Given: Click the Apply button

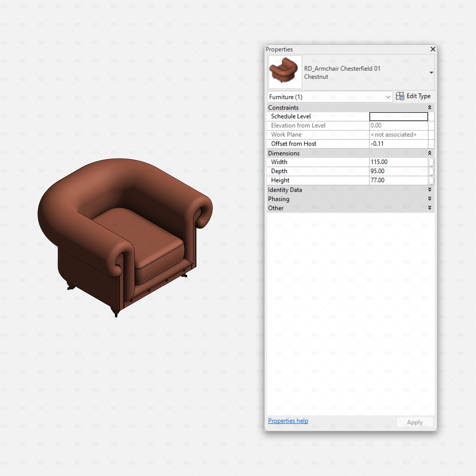Looking at the screenshot, I should [x=415, y=422].
